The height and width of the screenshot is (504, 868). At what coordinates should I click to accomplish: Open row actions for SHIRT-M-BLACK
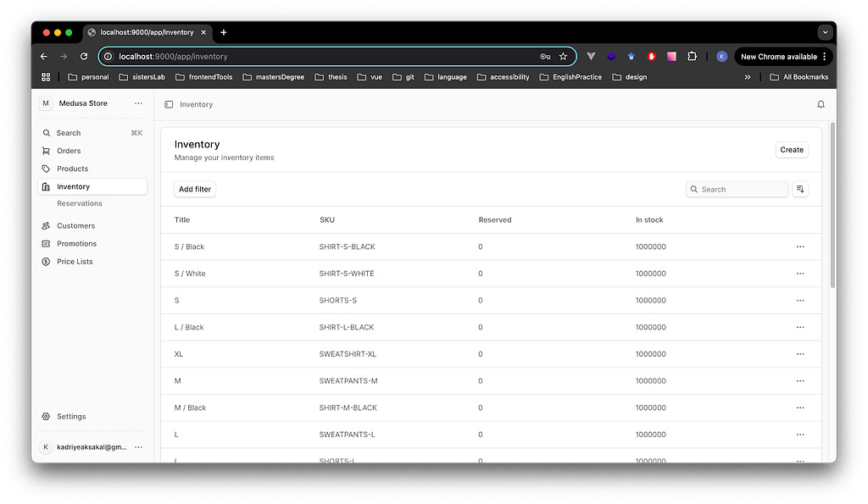click(800, 407)
